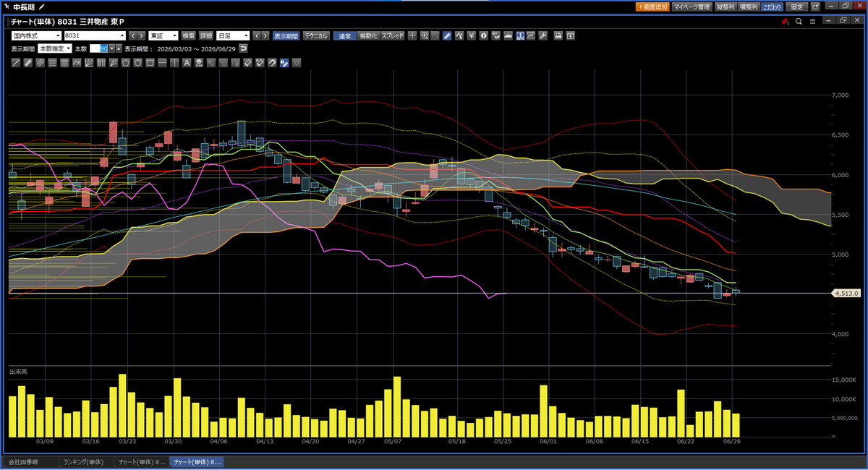The width and height of the screenshot is (868, 470).
Task: Select the vertical time zone lines tool
Action: (101, 63)
